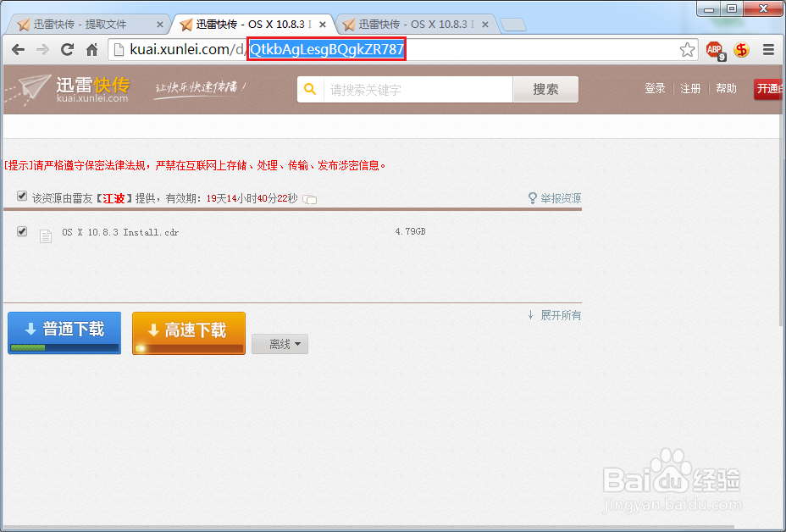Click the file icon for OS X 10.8.3 Install.cdr
The image size is (786, 532).
(46, 236)
